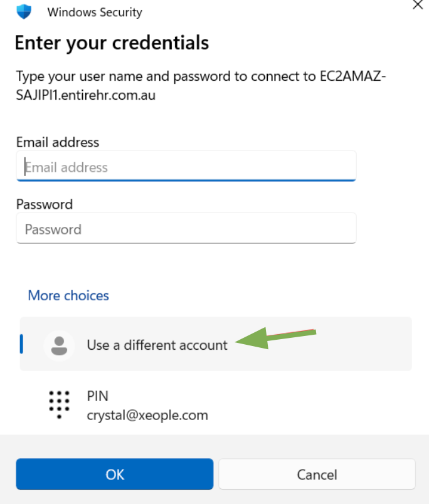Click the Password label above the field
The width and height of the screenshot is (429, 504).
click(x=45, y=204)
